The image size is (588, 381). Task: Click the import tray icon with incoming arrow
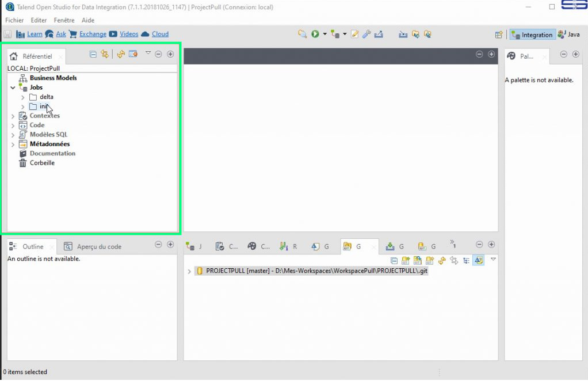[403, 34]
